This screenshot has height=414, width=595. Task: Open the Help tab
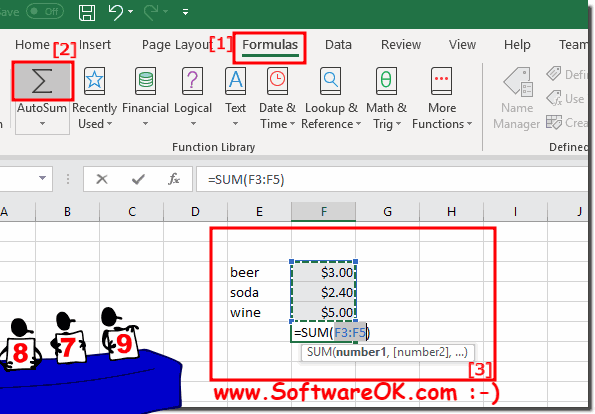point(517,45)
